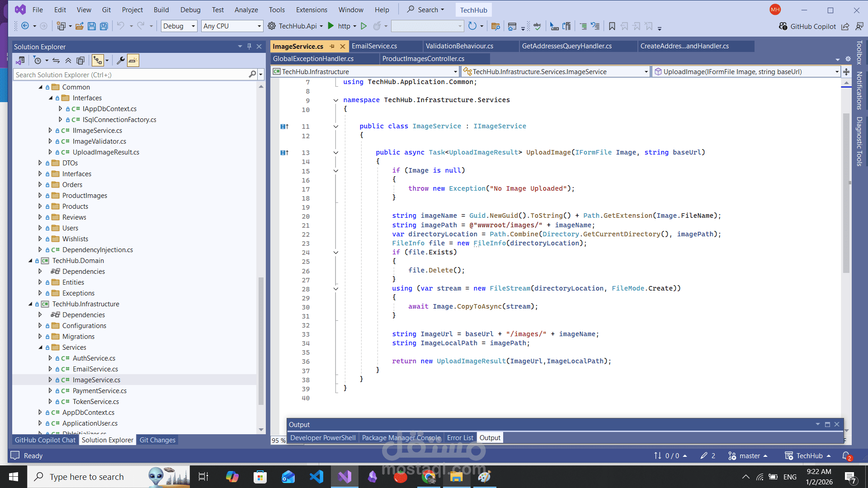Open Visual Studio Code from taskbar
Viewport: 868px width, 488px height.
coord(316,477)
